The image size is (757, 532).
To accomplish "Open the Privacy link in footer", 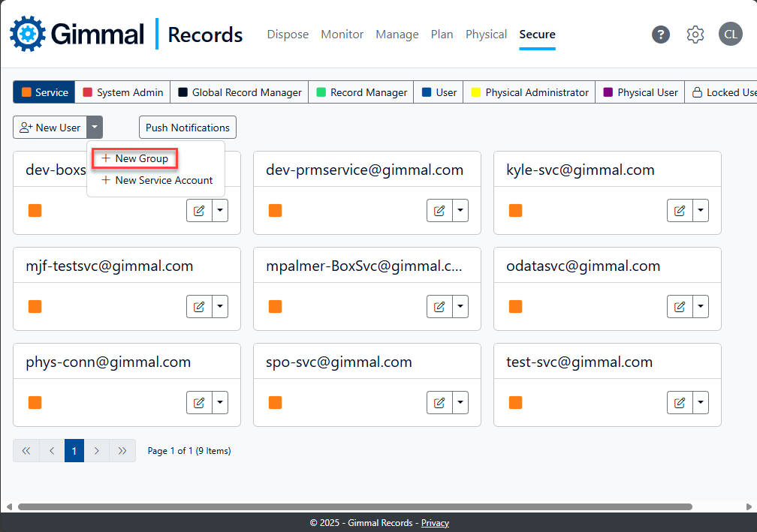I will [435, 523].
